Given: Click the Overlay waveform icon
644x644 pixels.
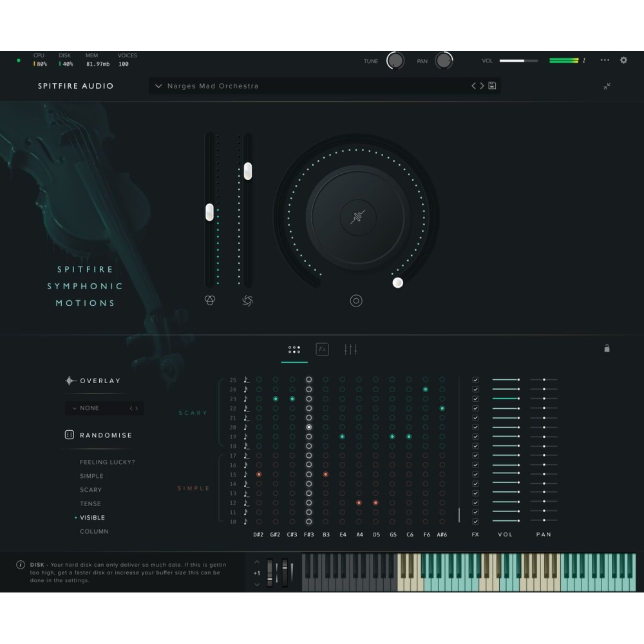Looking at the screenshot, I should click(70, 381).
